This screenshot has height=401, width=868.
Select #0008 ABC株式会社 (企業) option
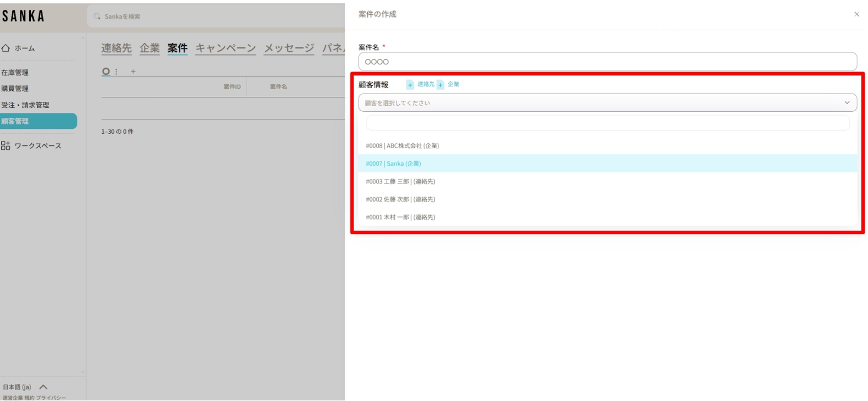(403, 146)
